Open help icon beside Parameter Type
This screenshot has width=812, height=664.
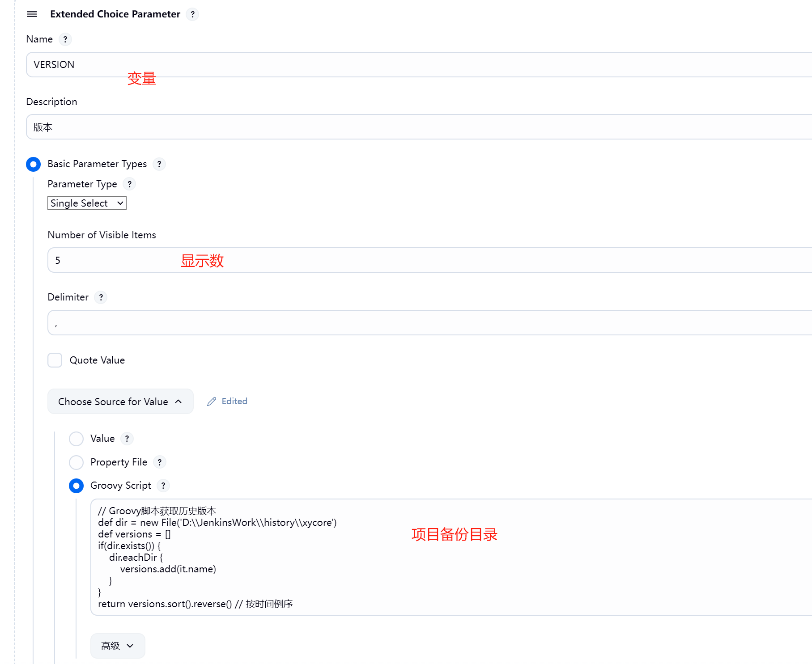[129, 184]
